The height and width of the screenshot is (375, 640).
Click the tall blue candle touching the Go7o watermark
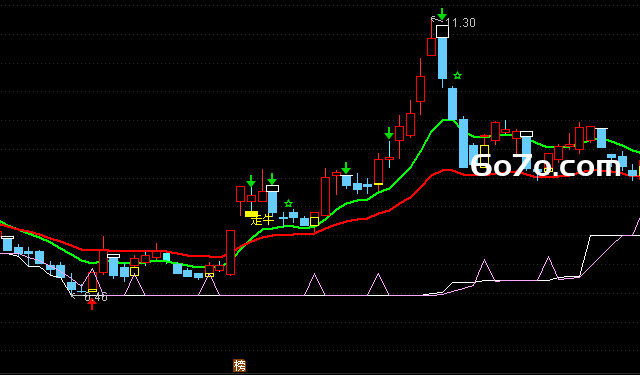(x=464, y=143)
